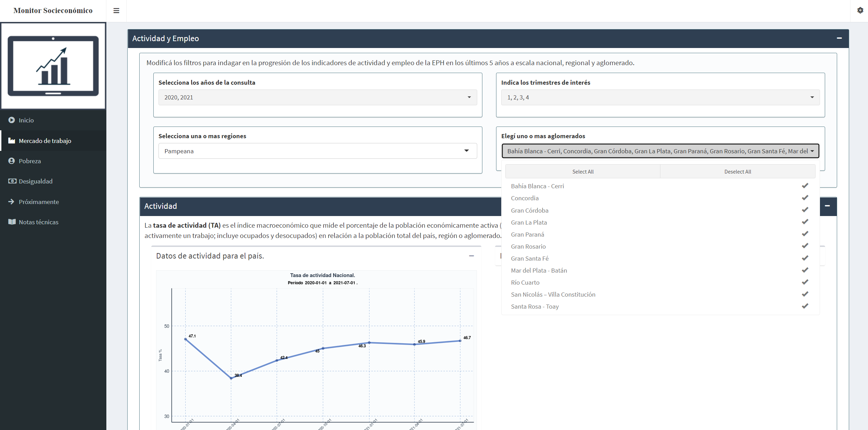Screen dimensions: 868x430
Task: Collapse the Datos de actividad país box
Action: tap(471, 256)
